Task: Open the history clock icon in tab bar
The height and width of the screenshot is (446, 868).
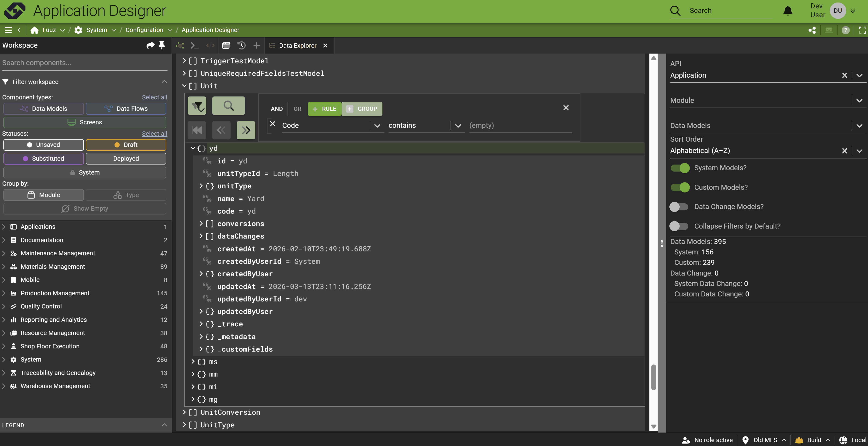Action: coord(241,45)
